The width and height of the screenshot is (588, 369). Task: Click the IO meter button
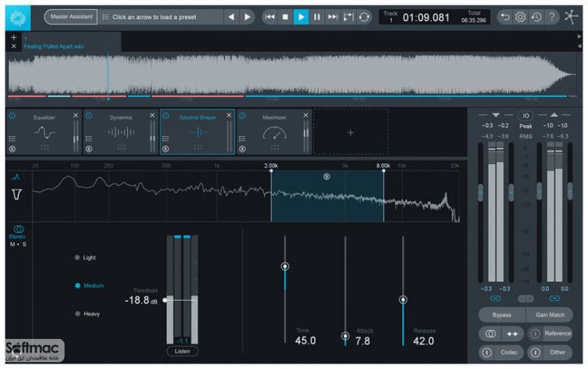[526, 115]
